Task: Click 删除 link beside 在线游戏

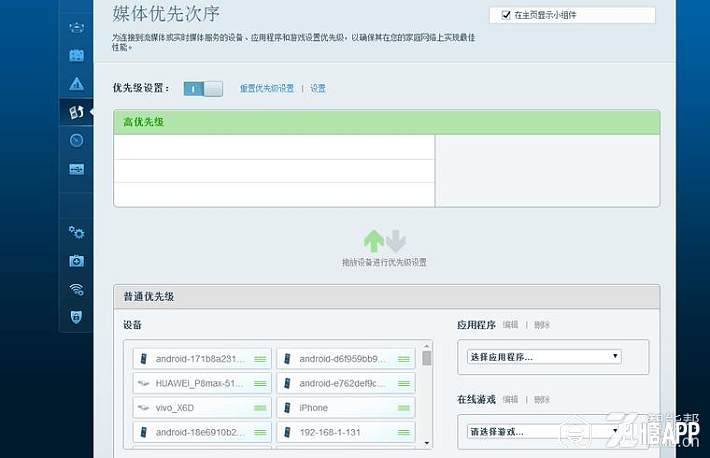Action: [542, 400]
